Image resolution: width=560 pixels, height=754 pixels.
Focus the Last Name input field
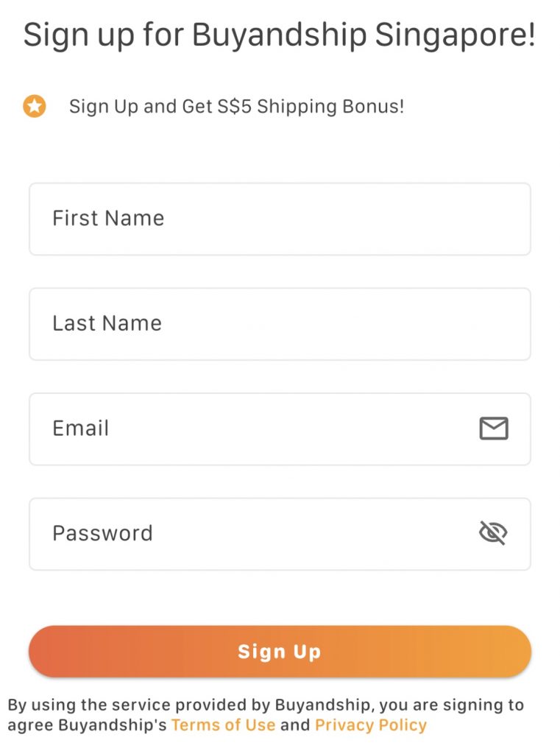click(280, 324)
